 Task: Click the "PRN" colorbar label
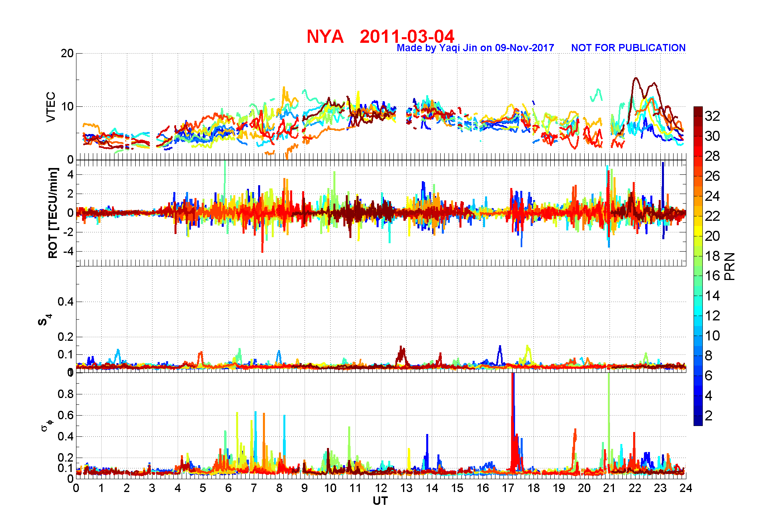click(x=730, y=266)
